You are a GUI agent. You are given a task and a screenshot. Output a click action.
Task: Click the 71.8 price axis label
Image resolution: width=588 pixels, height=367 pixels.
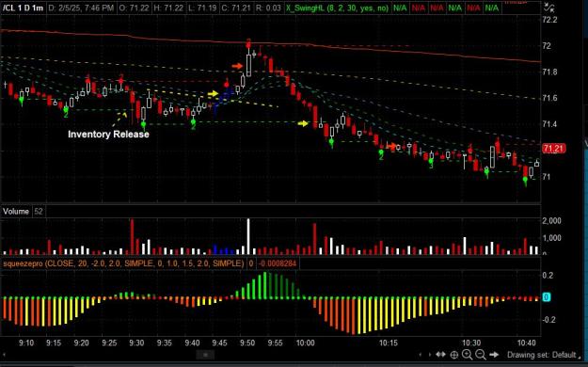(549, 72)
